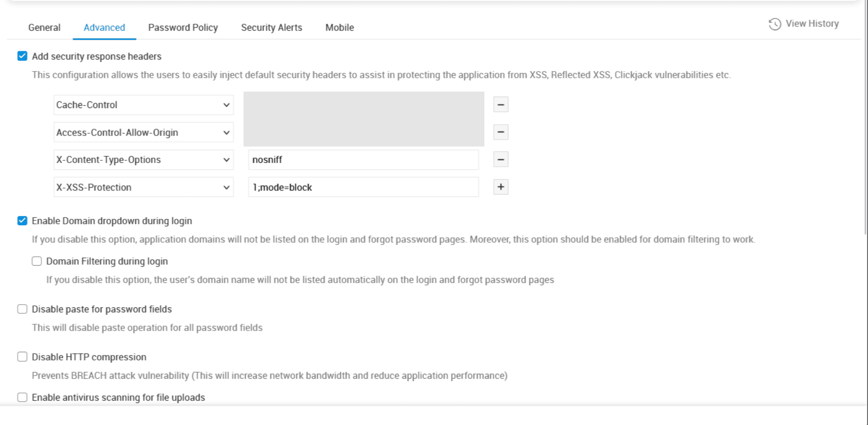This screenshot has width=868, height=425.
Task: Uncheck Add security response headers
Action: (22, 56)
